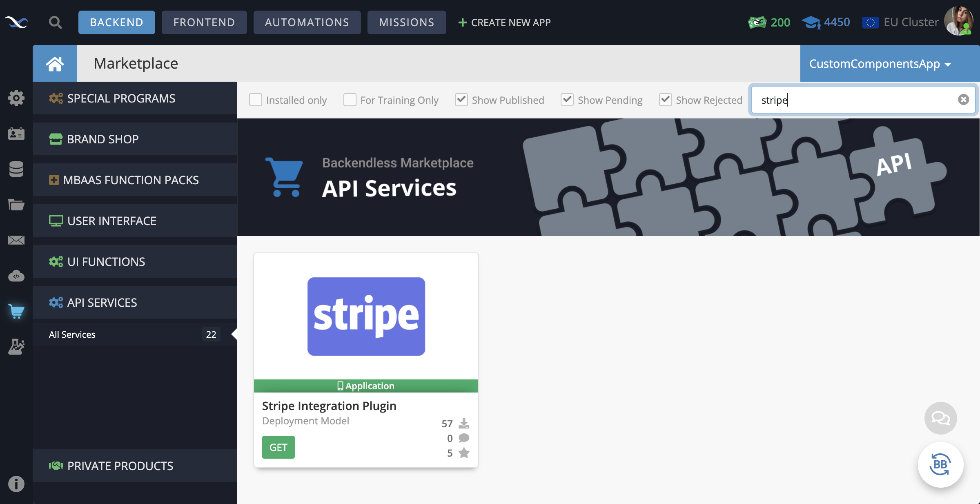
Task: Expand the CustomComponentsApp dropdown
Action: (880, 63)
